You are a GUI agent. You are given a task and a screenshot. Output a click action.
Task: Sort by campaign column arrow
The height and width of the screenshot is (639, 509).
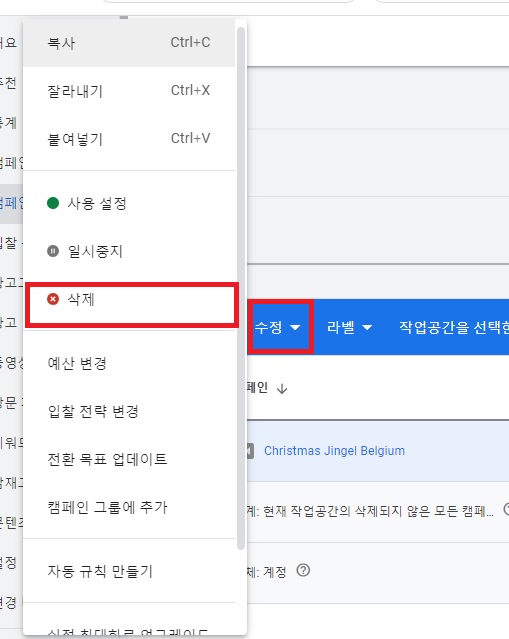[282, 388]
